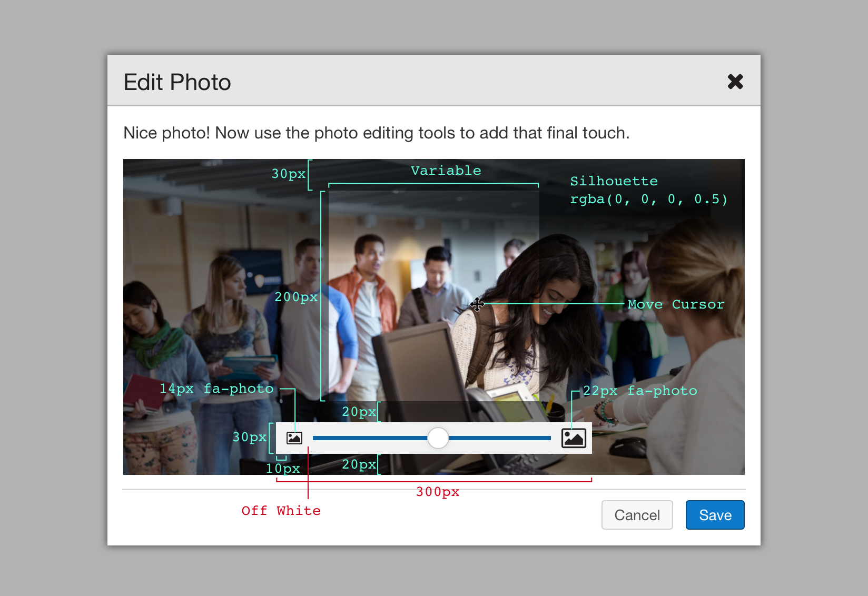This screenshot has width=868, height=596.
Task: Click the 'Silhouette' annotation text
Action: (x=614, y=181)
